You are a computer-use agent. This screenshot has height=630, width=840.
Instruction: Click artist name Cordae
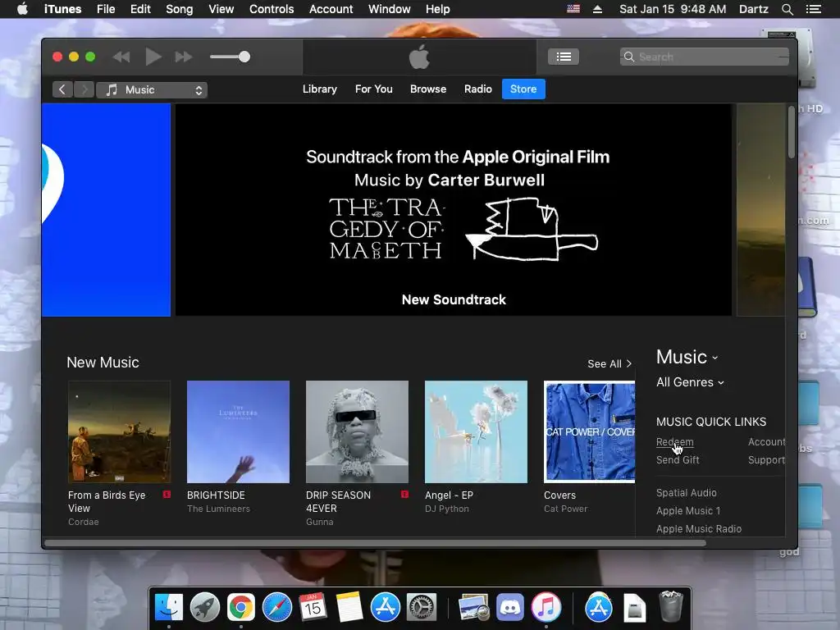pos(84,522)
